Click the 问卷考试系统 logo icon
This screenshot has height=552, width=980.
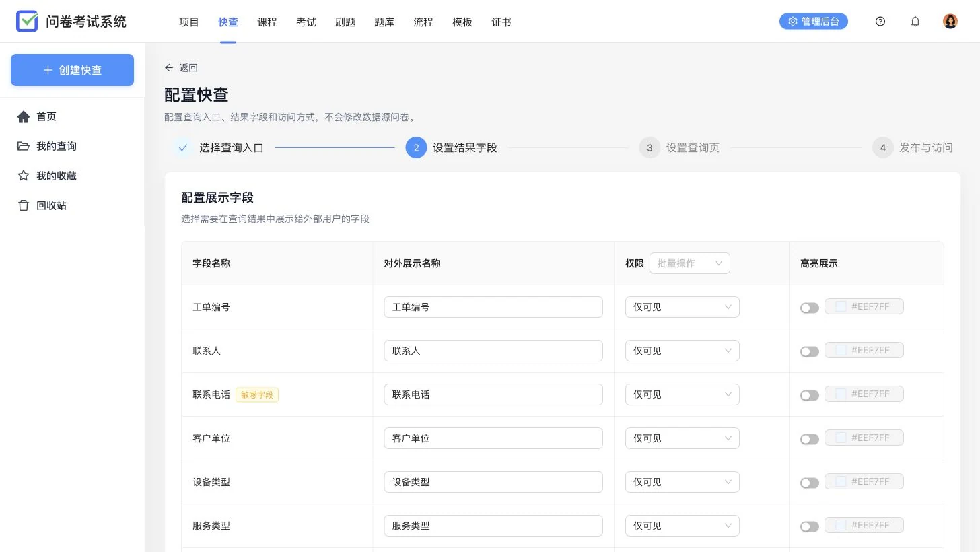(x=27, y=22)
